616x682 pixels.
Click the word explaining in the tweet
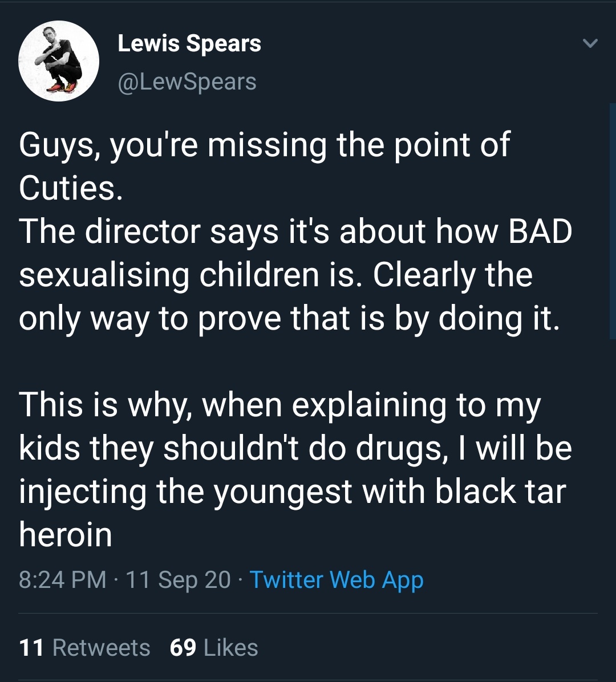click(369, 405)
